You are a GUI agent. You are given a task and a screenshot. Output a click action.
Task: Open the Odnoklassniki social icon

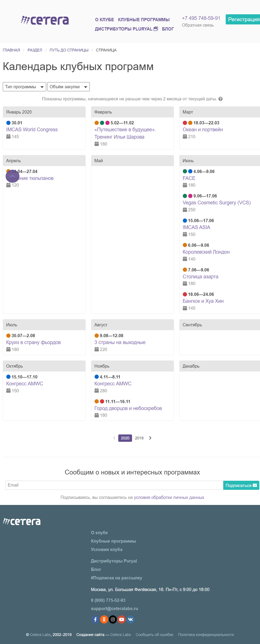(104, 619)
